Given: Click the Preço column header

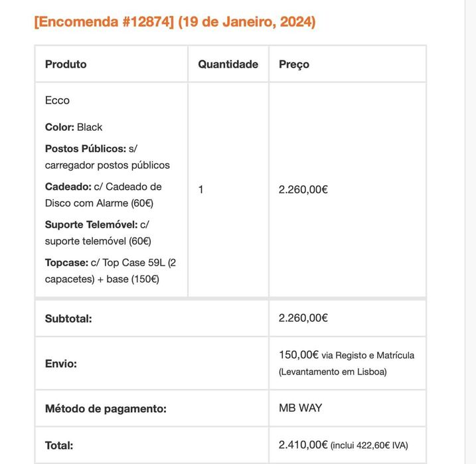Looking at the screenshot, I should pos(294,64).
